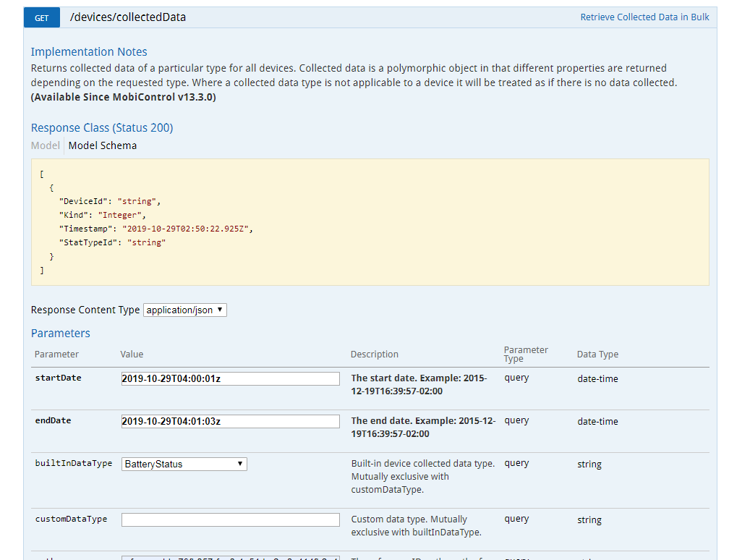The image size is (750, 560).
Task: Expand the builtInDataType BatteryStatus dropdown
Action: (184, 464)
